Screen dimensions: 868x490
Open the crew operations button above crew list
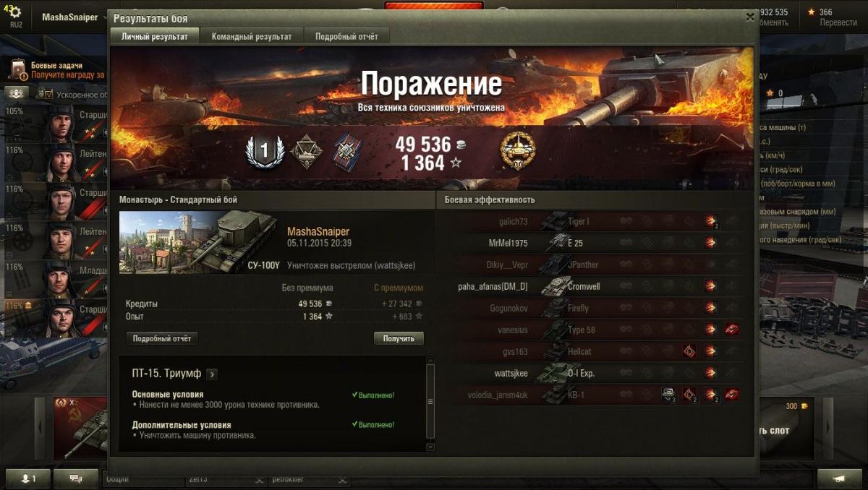(17, 93)
